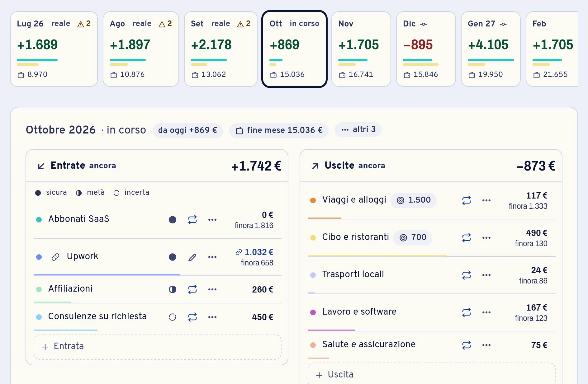Click recurring icon for Viaggi e alloggi
Viewport: 588px width, 384px height.
(x=467, y=200)
